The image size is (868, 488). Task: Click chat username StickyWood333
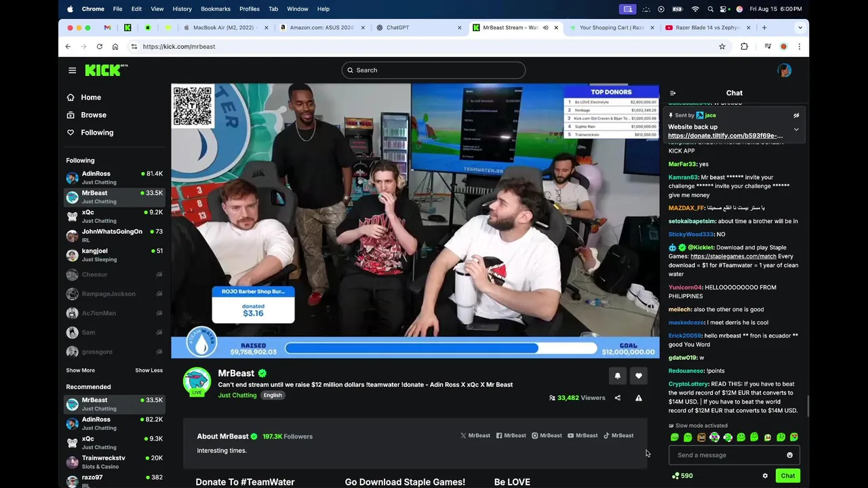click(690, 235)
